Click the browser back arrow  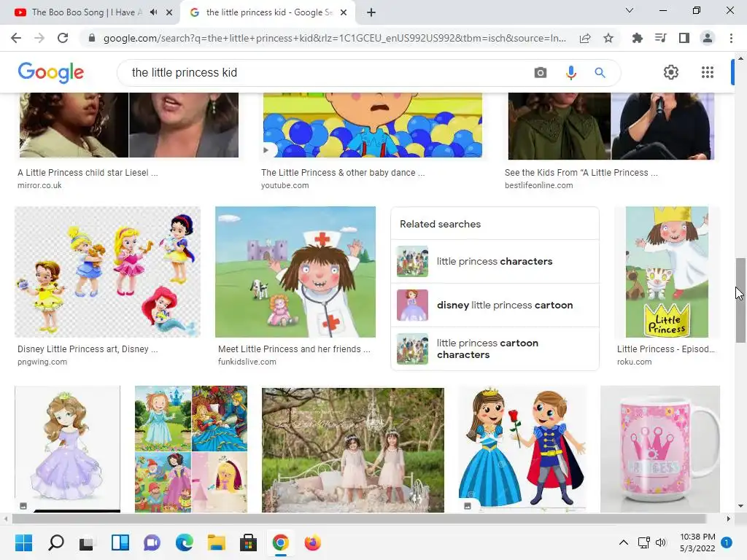(x=16, y=38)
